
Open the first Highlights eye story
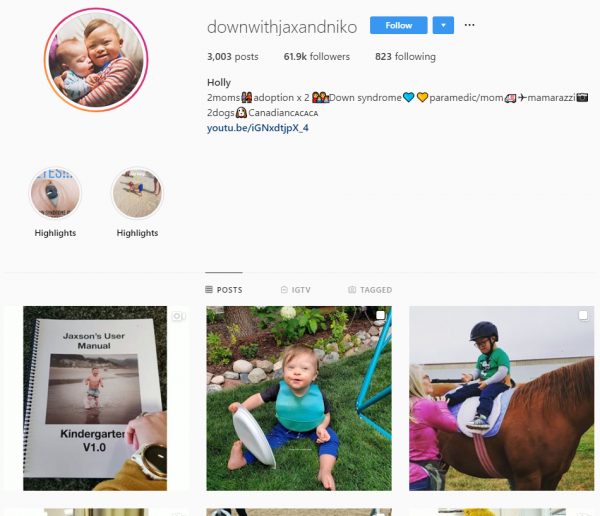click(x=55, y=193)
